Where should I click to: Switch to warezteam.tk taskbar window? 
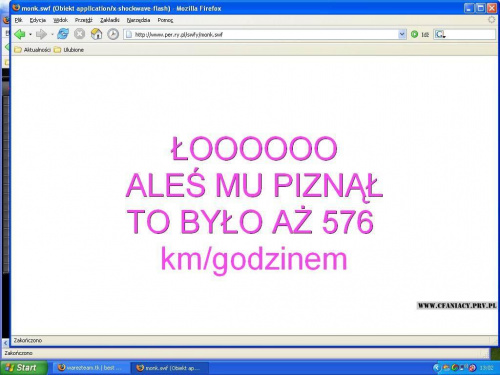coord(90,368)
